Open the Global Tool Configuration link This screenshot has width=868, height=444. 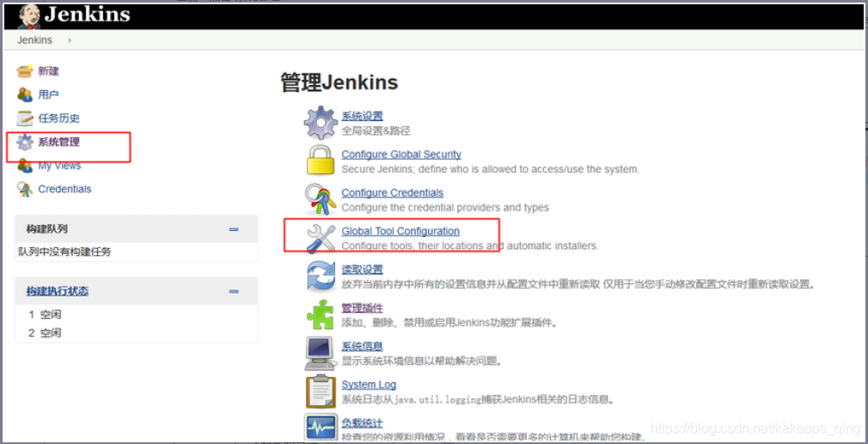tap(400, 231)
